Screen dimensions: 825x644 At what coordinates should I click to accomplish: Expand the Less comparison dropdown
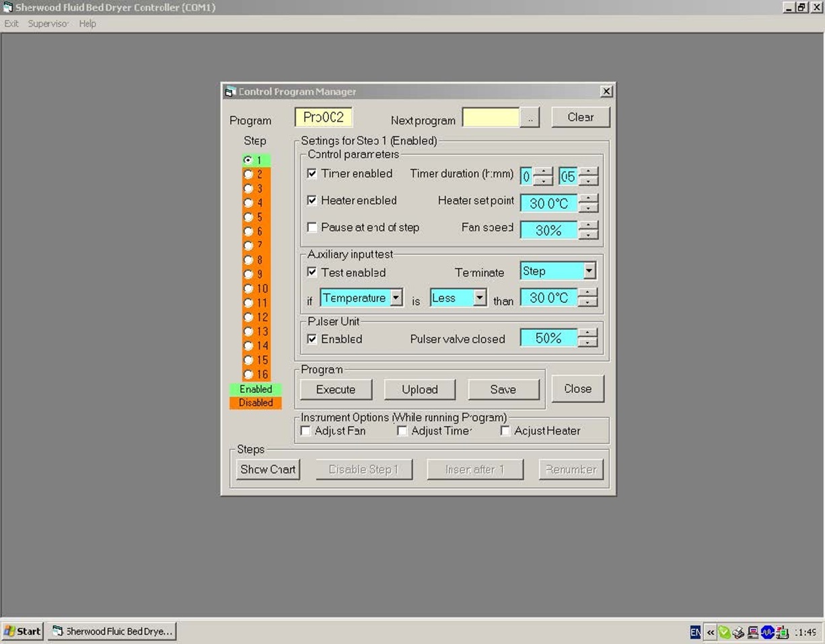pos(480,297)
